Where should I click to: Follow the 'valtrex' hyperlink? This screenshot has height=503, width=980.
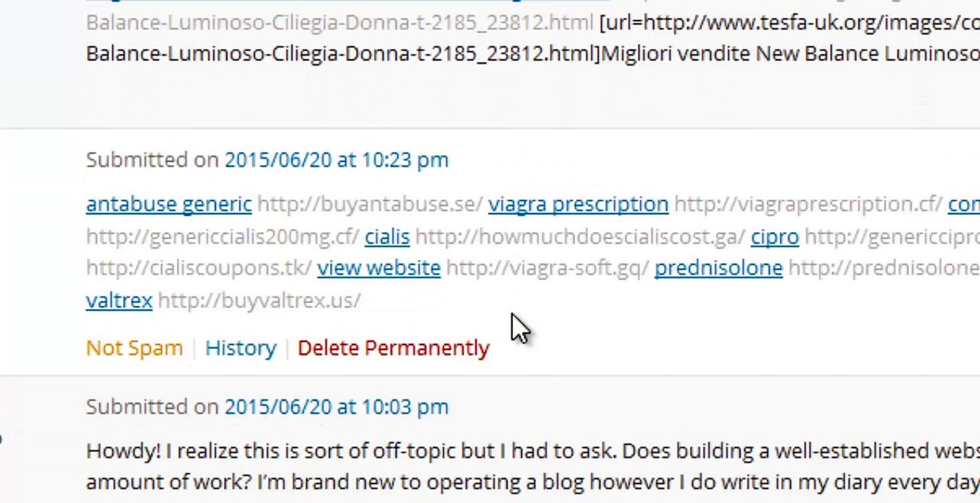coord(119,300)
